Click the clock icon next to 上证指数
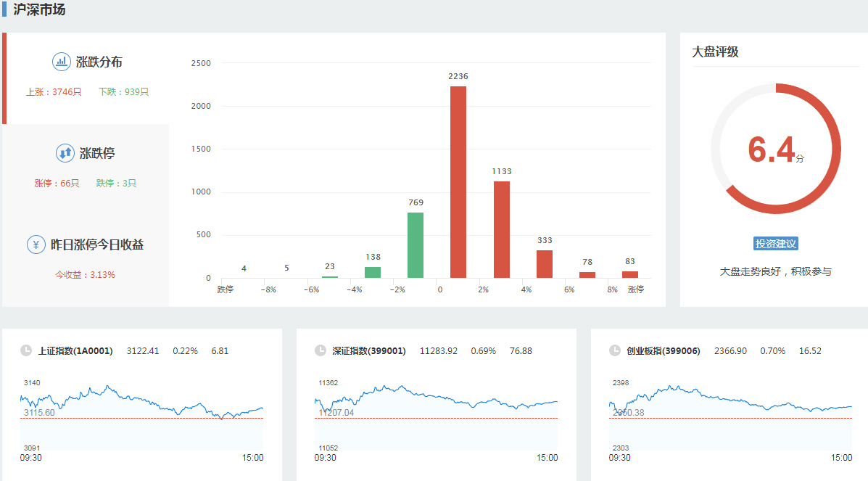The image size is (868, 481). click(26, 351)
